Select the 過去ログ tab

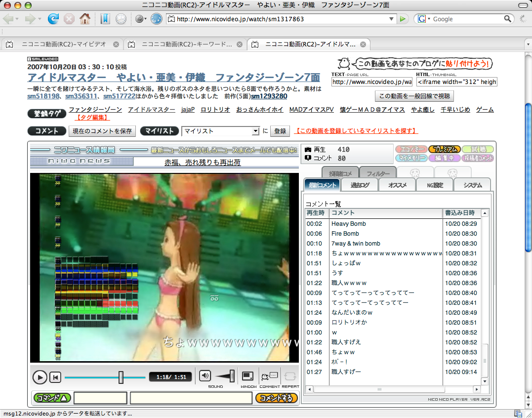click(359, 185)
